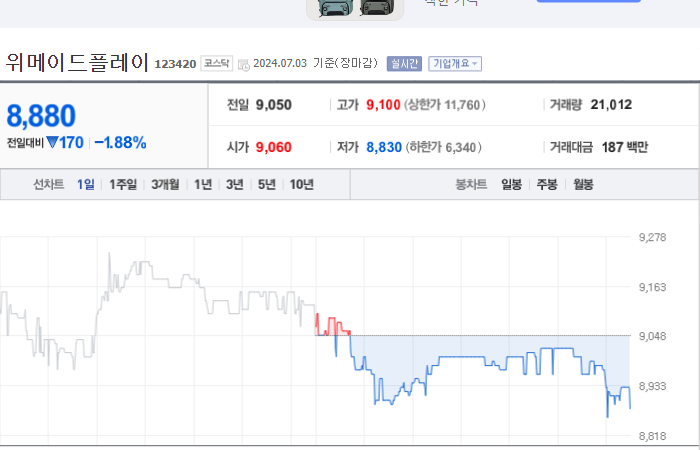The height and width of the screenshot is (450, 700).
Task: Click the previous close value 9,050
Action: tap(274, 105)
